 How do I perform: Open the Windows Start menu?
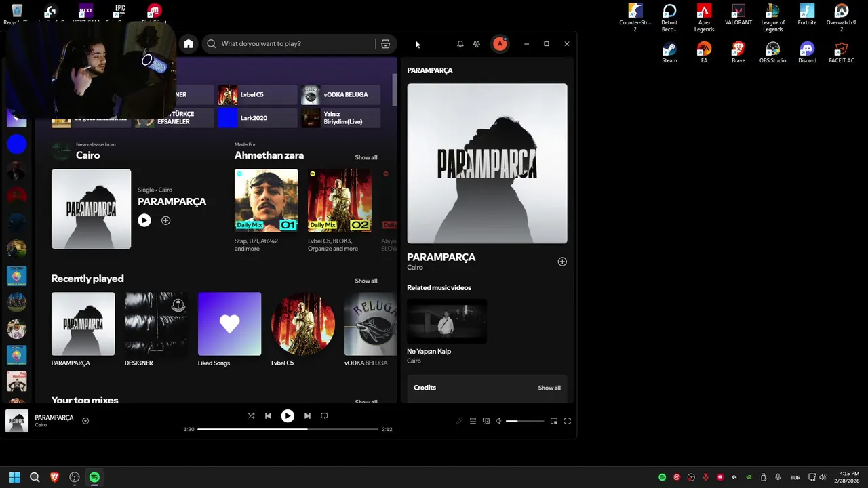15,477
